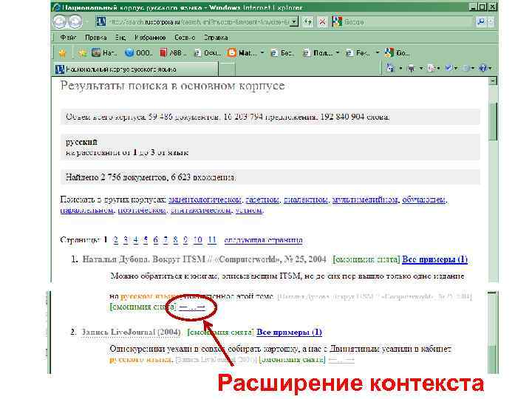Refresh the page with the green arrows icon
532x399 pixels.
[307, 21]
